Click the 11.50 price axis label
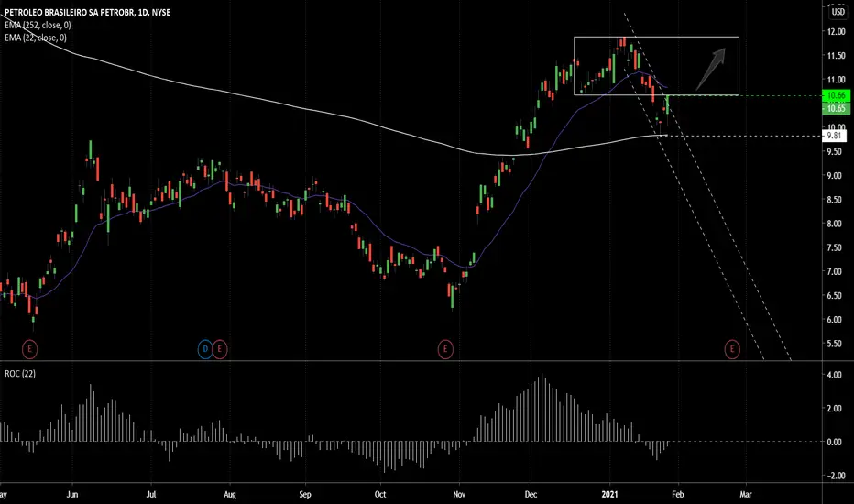This screenshot has height=504, width=854. (836, 56)
